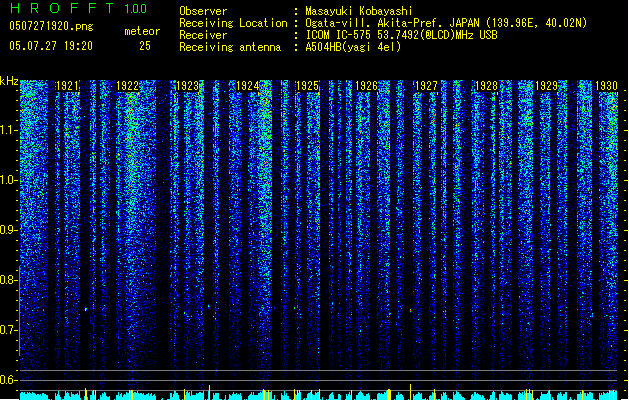This screenshot has width=629, height=400.
Task: Click the 1.0 frequency axis label
Action: click(9, 180)
